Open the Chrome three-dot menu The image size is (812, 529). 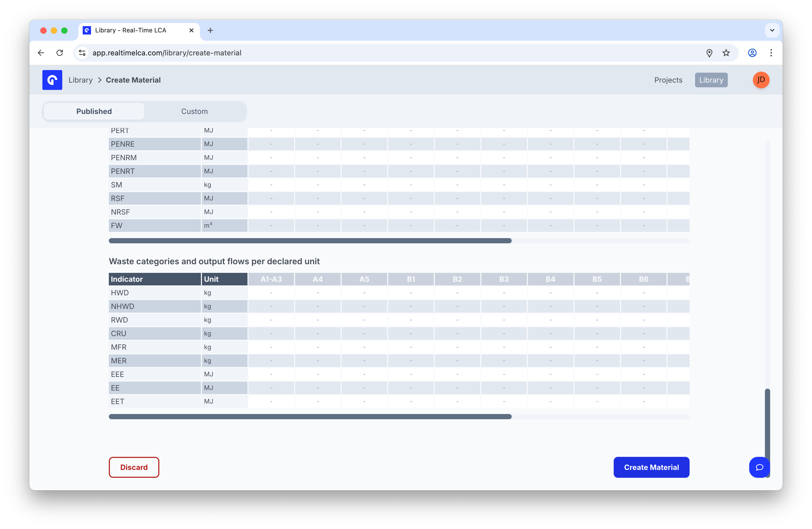click(x=771, y=53)
